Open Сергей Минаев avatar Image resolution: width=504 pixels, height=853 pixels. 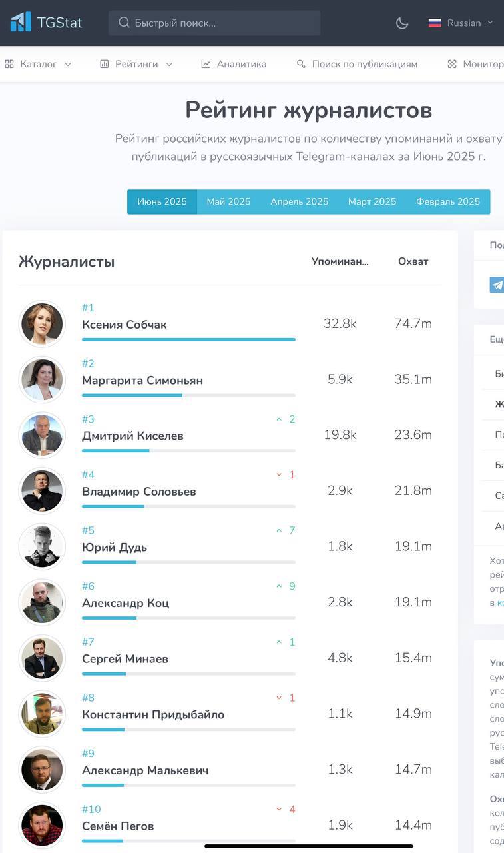pyautogui.click(x=42, y=658)
